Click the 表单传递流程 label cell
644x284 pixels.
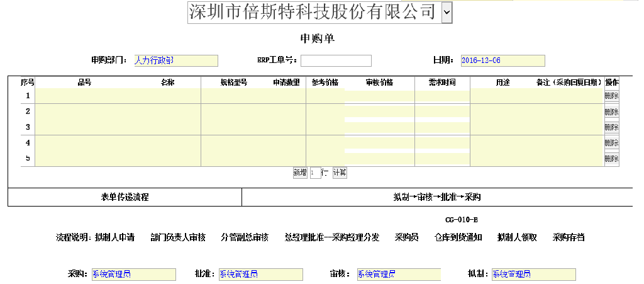(125, 197)
